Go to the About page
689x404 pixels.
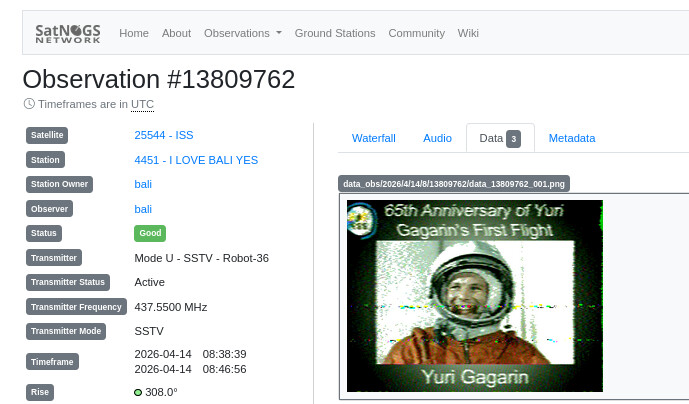176,33
